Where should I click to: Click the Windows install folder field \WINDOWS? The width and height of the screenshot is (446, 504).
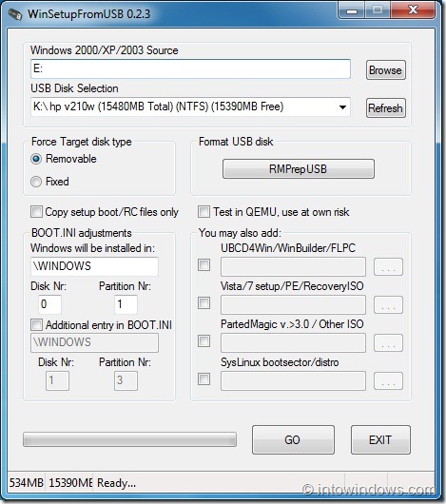(94, 266)
